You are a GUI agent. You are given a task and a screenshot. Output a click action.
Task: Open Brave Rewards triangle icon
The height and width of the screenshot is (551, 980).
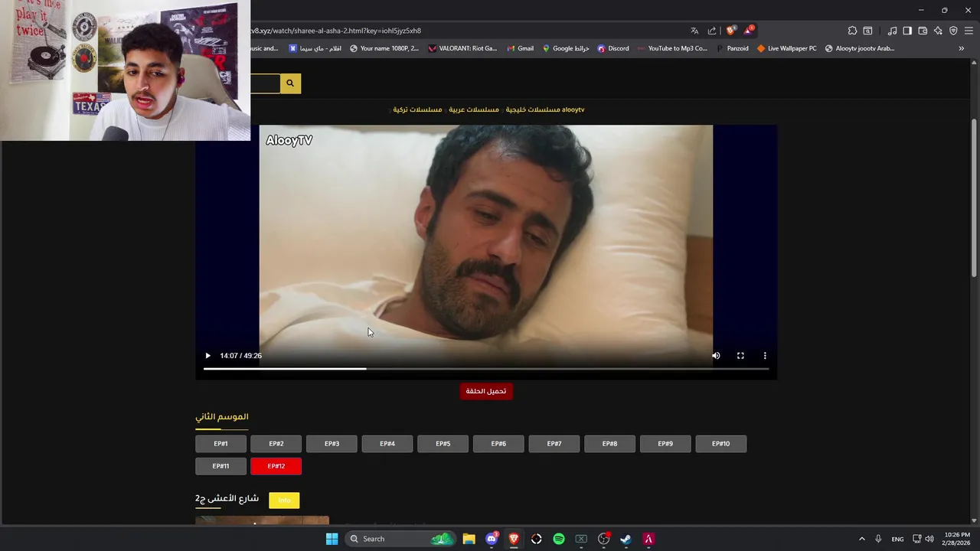[748, 31]
